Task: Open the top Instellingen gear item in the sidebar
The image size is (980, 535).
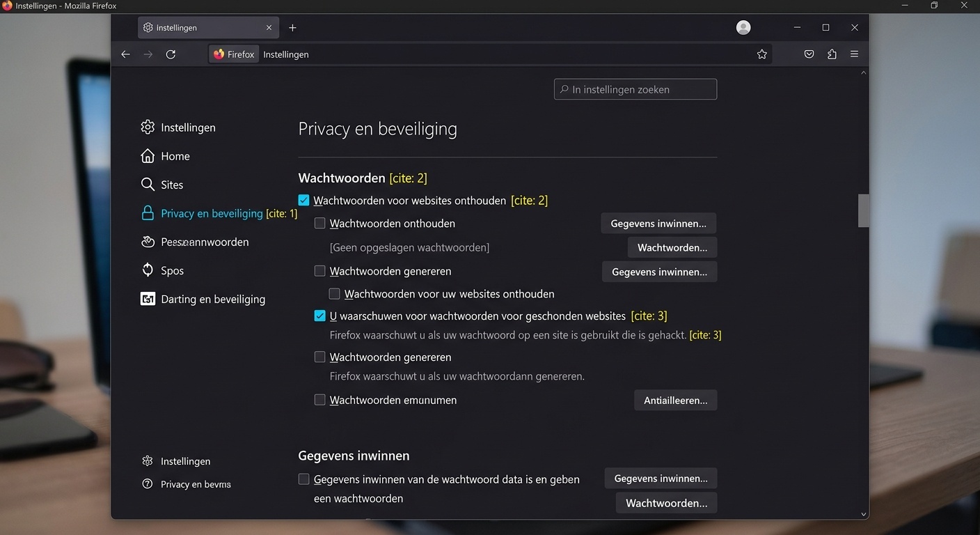Action: (178, 127)
